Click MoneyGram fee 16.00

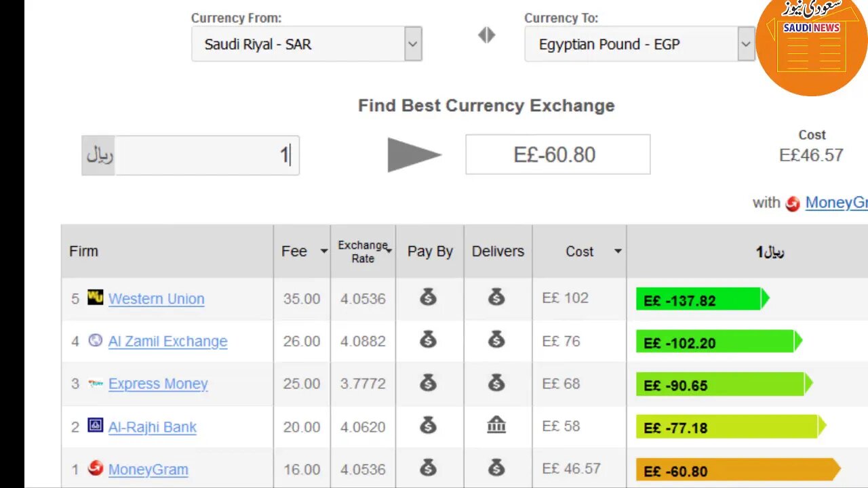click(x=302, y=469)
